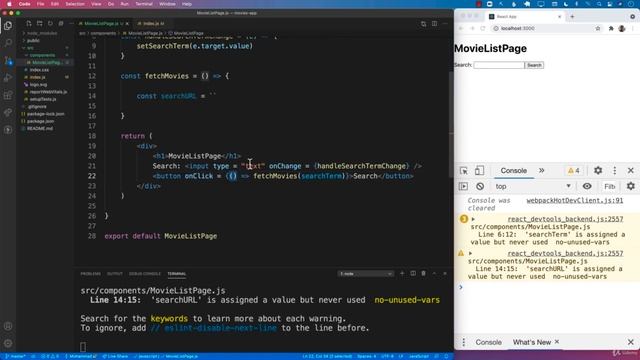This screenshot has width=640, height=360.
Task: Close the MovieListPage.js editor tab
Action: [127, 24]
